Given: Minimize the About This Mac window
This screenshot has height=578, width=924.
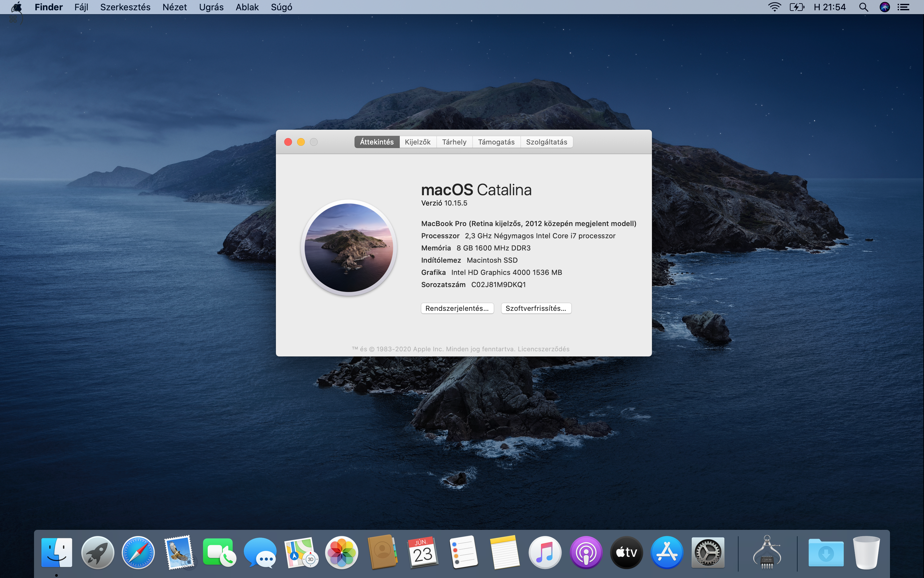Looking at the screenshot, I should point(301,142).
